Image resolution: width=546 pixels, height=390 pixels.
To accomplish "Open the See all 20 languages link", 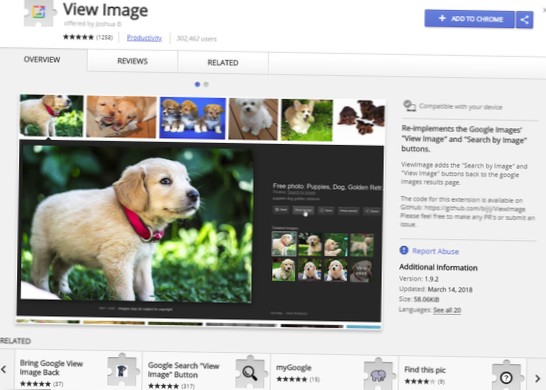I will (x=447, y=310).
